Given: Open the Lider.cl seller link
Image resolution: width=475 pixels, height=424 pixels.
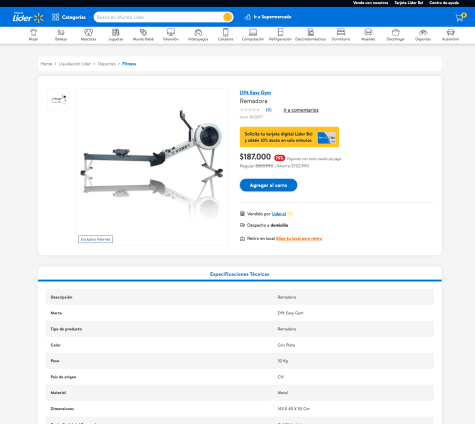Looking at the screenshot, I should coord(279,214).
